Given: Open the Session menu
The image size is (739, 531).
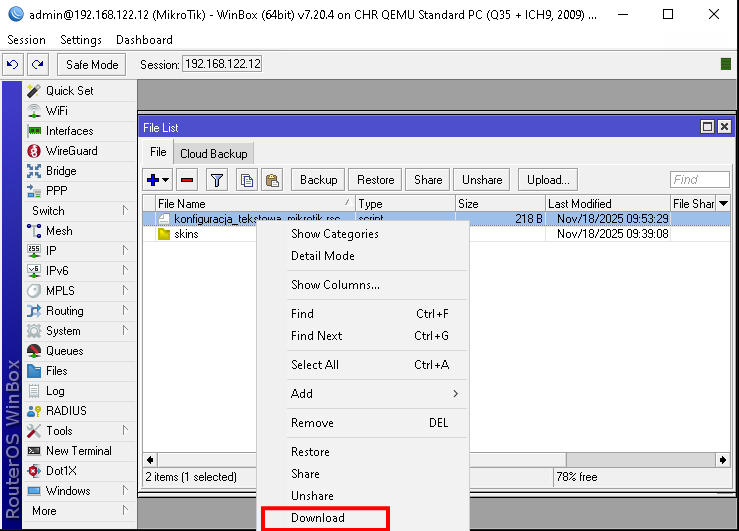Looking at the screenshot, I should [x=26, y=40].
